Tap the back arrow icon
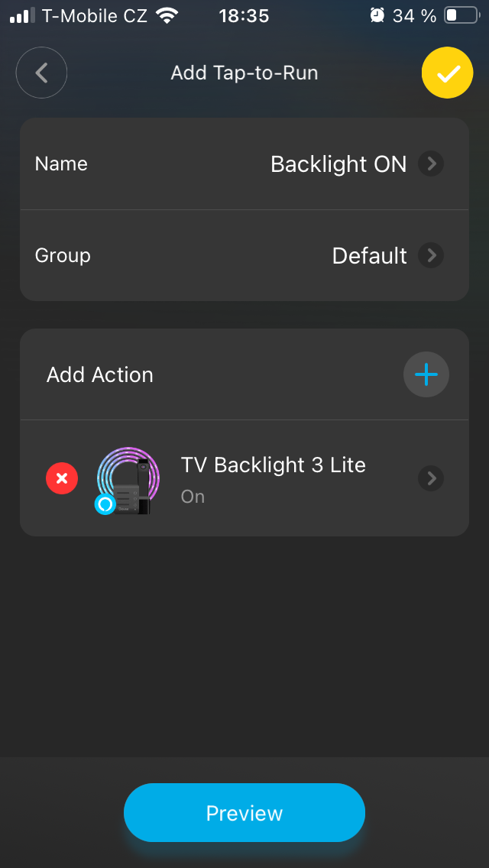Screen dimensions: 489x868 click(x=42, y=73)
